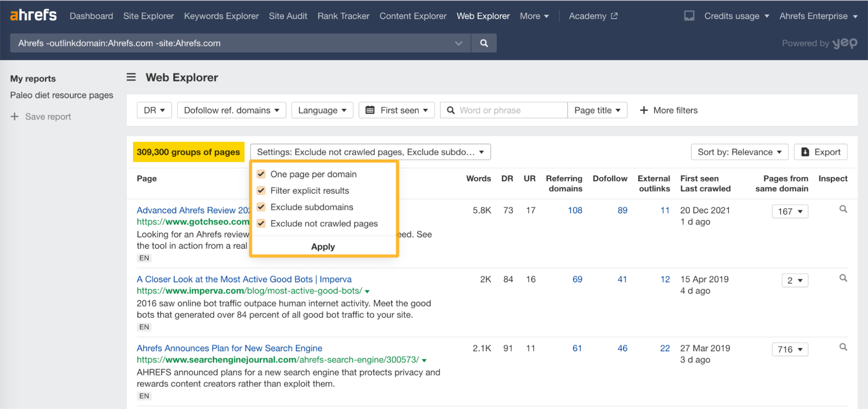
Task: Open Paleo diet resource pages report
Action: (x=62, y=95)
